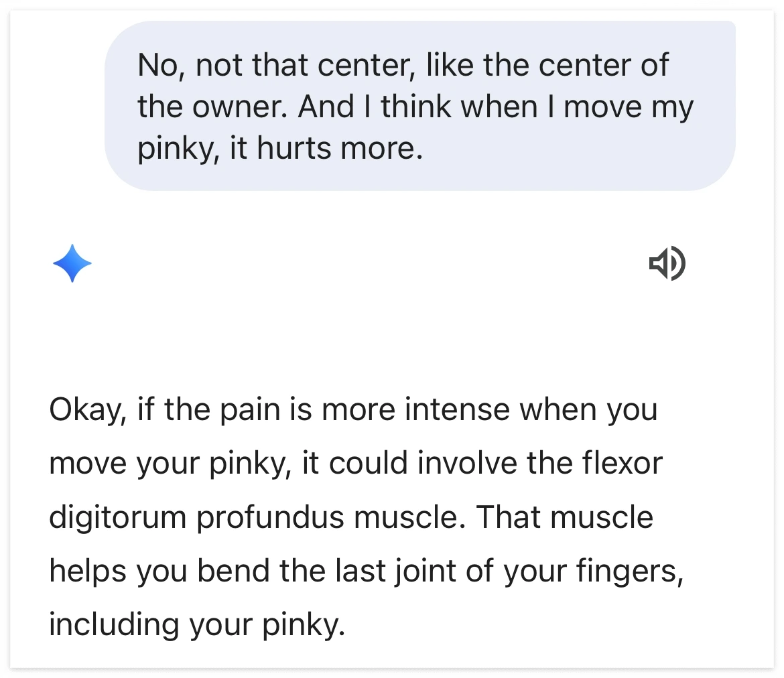Viewport: 784px width, 678px height.
Task: Click the word "digitorum" in the response
Action: coord(118,517)
